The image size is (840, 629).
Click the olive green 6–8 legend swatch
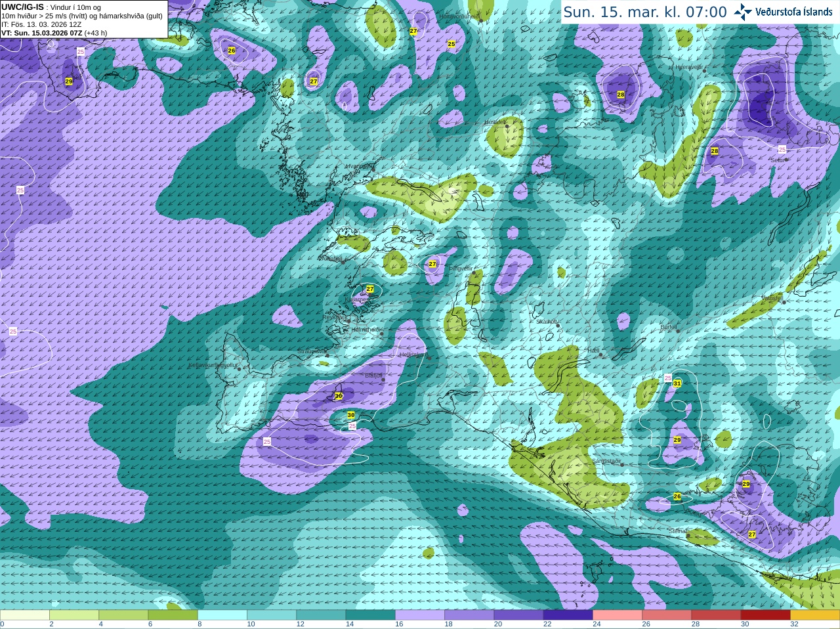[x=173, y=615]
